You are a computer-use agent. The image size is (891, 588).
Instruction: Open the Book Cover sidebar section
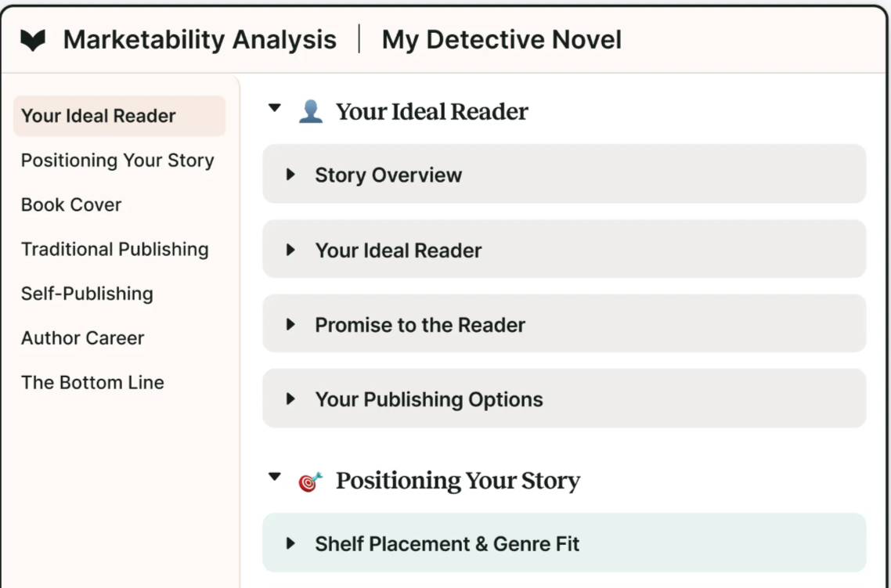pos(71,205)
